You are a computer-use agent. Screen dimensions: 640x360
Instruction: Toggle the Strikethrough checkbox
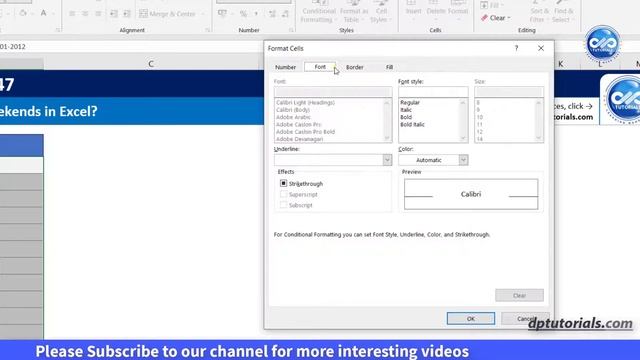coord(283,183)
